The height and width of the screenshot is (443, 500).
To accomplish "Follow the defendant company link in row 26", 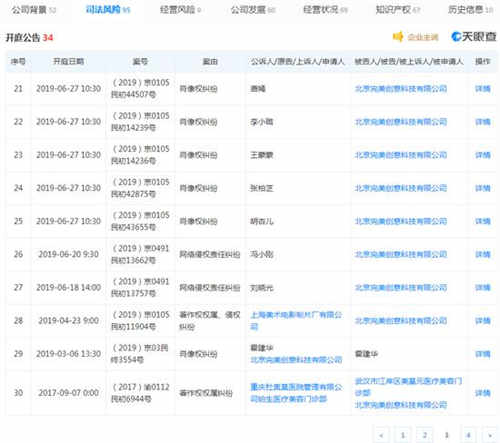I will point(401,255).
